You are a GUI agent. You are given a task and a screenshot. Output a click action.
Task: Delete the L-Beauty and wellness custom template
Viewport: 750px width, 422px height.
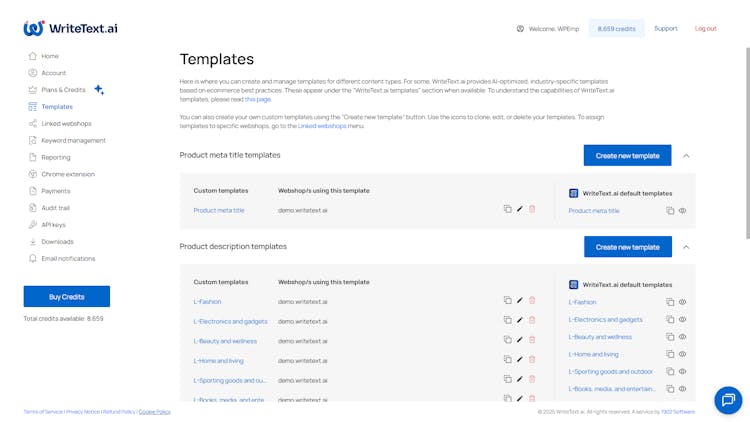point(532,340)
